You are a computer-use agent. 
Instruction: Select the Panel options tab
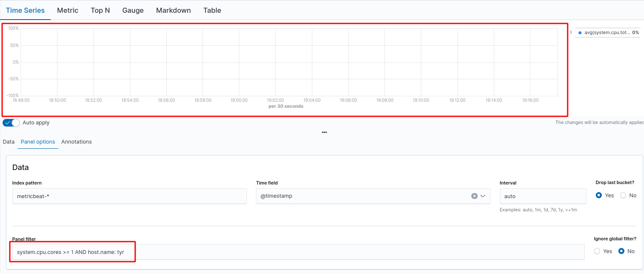tap(38, 141)
